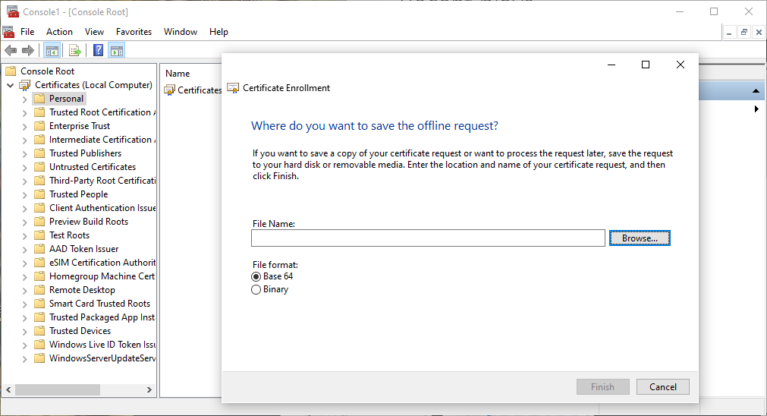This screenshot has width=767, height=416.
Task: Open the Favorites menu
Action: tap(133, 32)
